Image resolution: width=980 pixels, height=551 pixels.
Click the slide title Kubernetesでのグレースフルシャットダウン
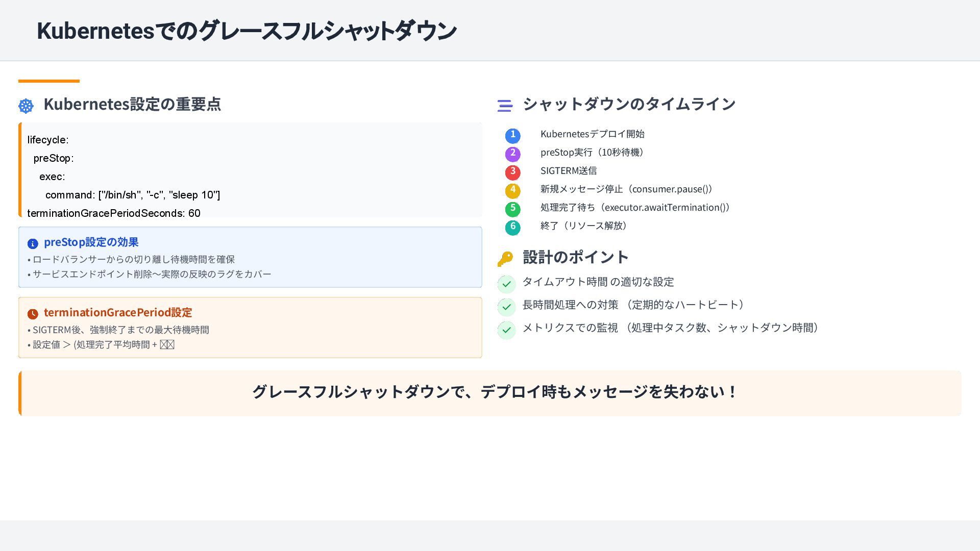pos(247,31)
